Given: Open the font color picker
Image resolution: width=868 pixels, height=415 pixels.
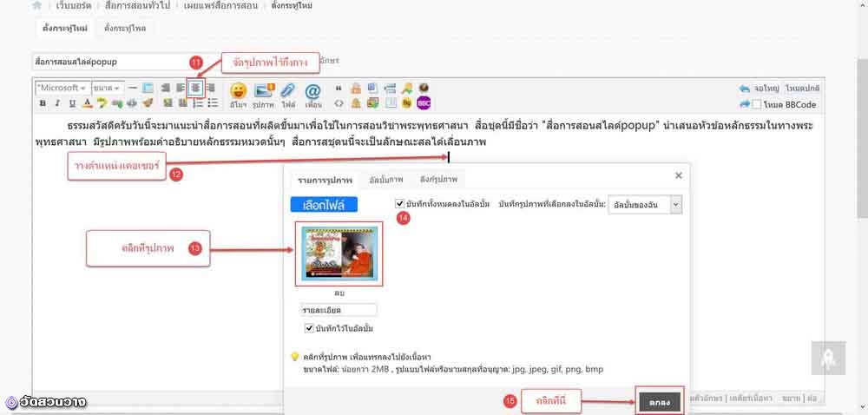Looking at the screenshot, I should point(87,103).
